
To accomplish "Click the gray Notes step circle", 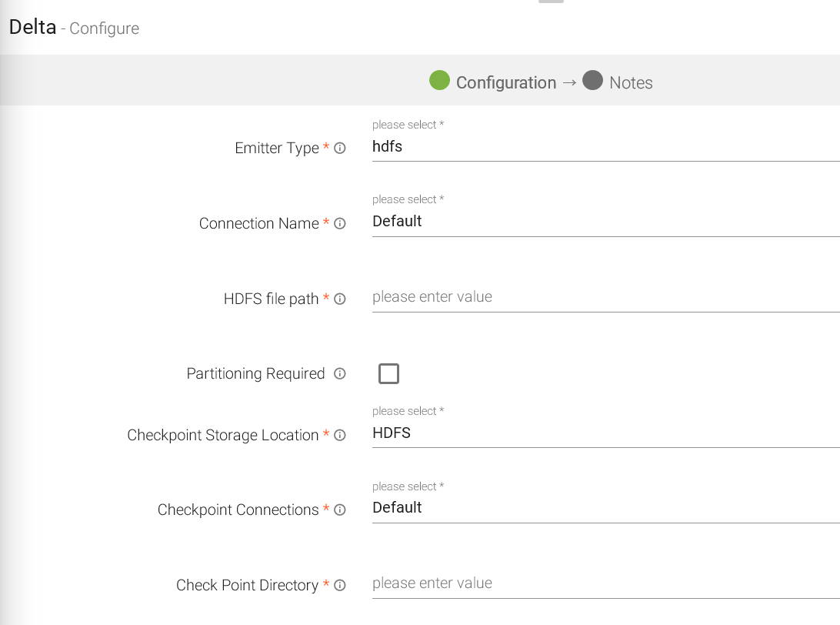I will [x=592, y=81].
